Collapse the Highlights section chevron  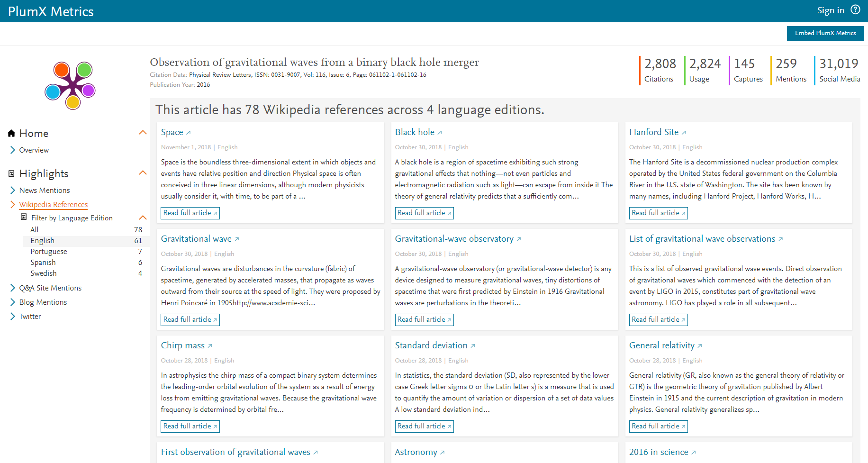pyautogui.click(x=143, y=173)
